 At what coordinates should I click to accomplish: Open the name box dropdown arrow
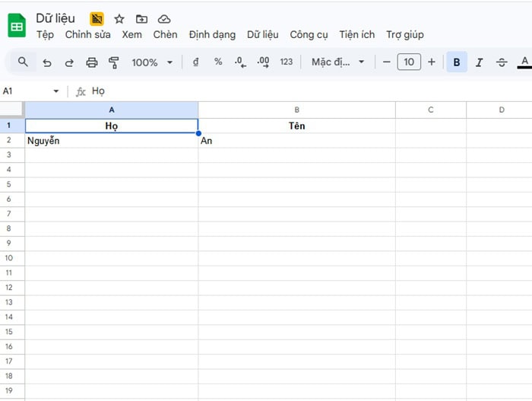point(55,91)
